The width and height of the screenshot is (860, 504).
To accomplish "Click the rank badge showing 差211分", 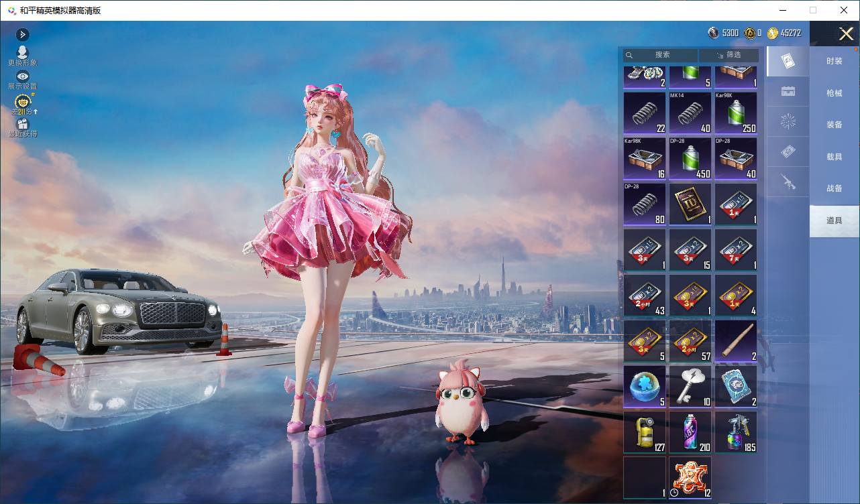I will [x=23, y=105].
